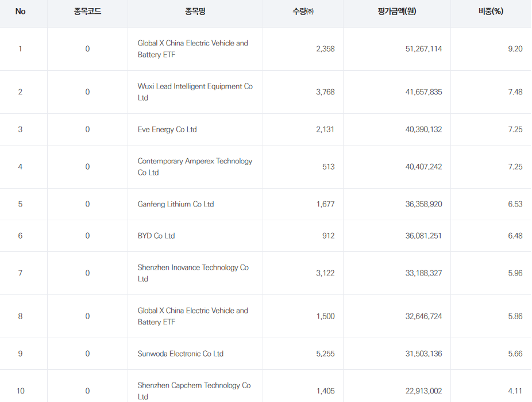Click the code 0 in BYD row
Viewport: 532px width, 402px height.
(x=87, y=236)
